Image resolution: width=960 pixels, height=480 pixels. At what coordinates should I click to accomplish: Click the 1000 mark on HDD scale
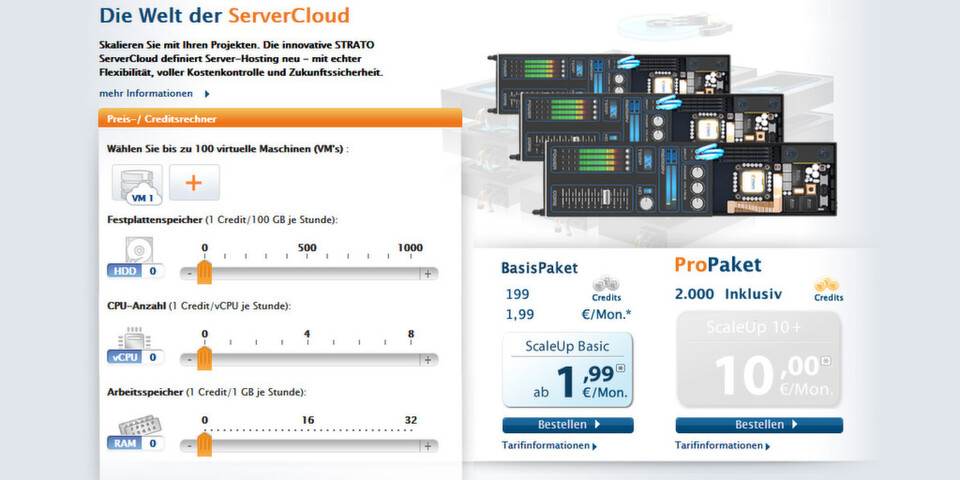(410, 248)
